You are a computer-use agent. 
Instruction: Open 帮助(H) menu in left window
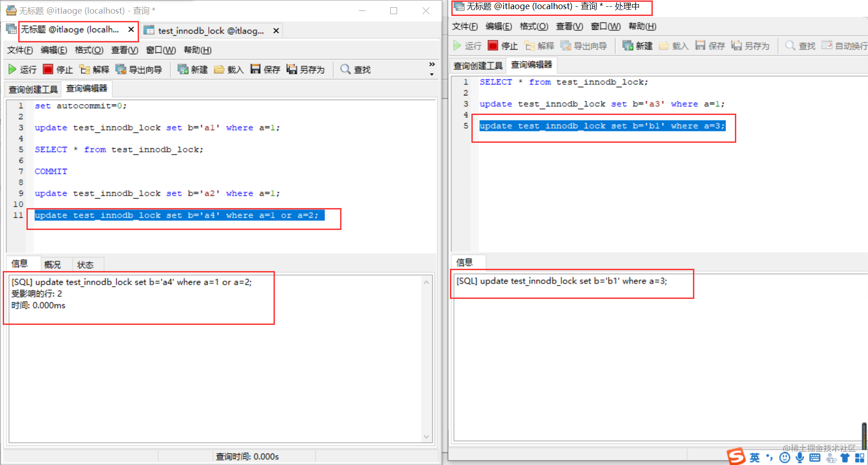[197, 50]
